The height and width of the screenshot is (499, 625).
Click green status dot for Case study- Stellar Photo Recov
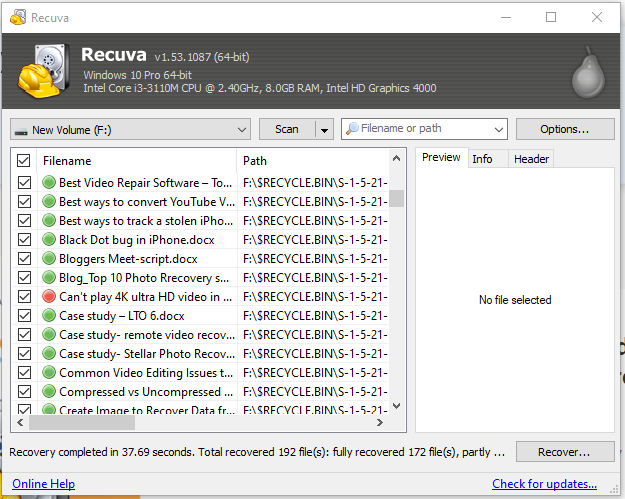click(49, 354)
